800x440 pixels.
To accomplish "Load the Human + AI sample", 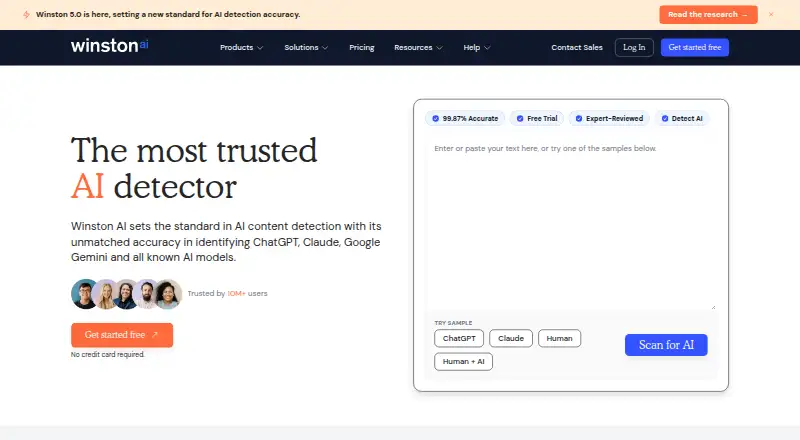I will pos(463,361).
